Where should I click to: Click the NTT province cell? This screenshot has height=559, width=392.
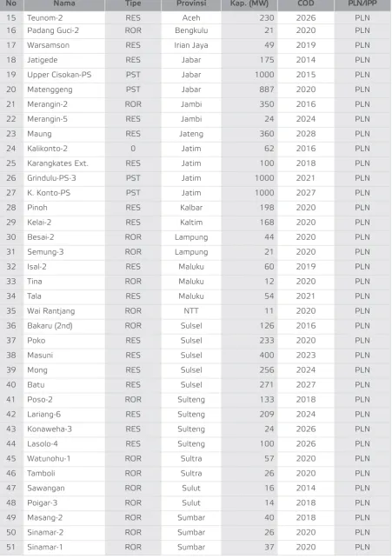pos(191,311)
